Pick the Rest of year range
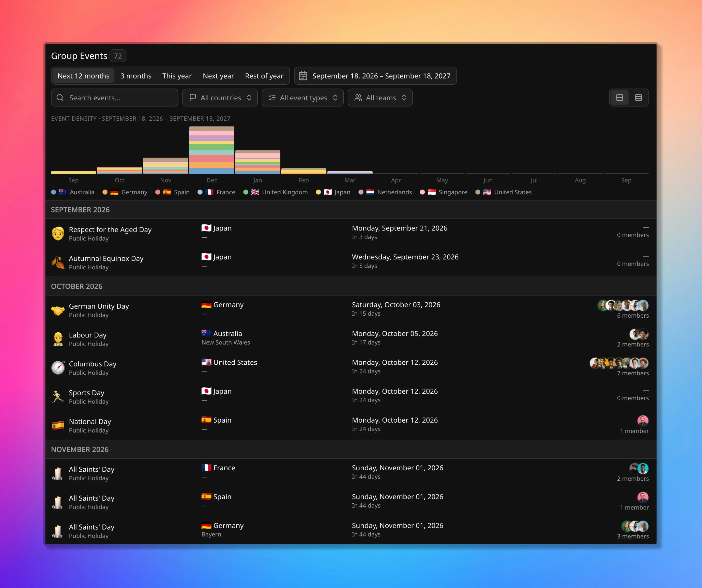 click(264, 76)
